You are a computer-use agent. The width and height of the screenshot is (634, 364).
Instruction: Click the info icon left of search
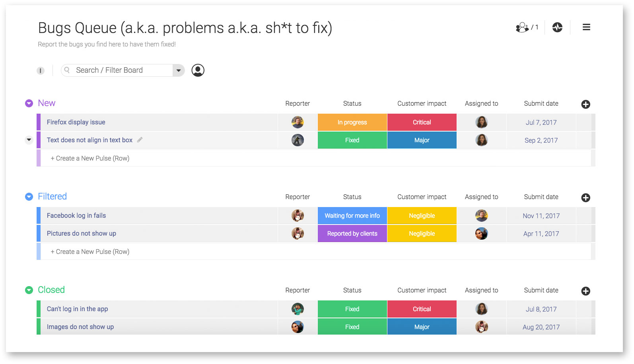pyautogui.click(x=41, y=71)
